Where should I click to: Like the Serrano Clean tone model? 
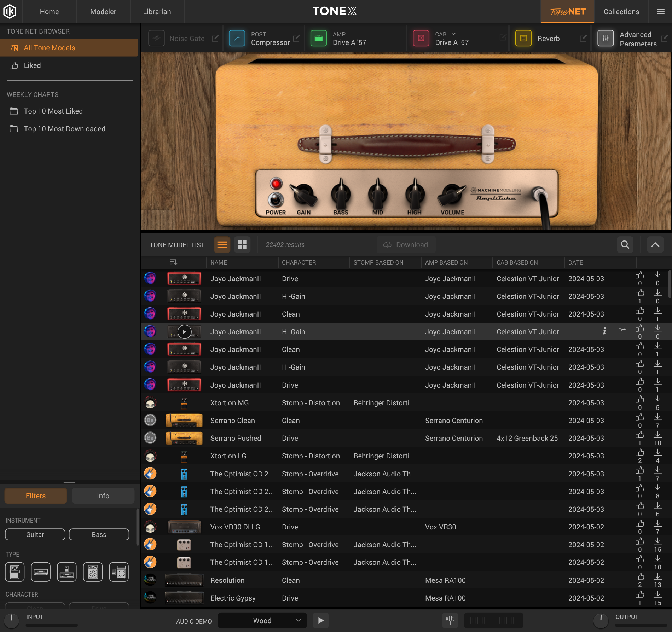pos(639,417)
